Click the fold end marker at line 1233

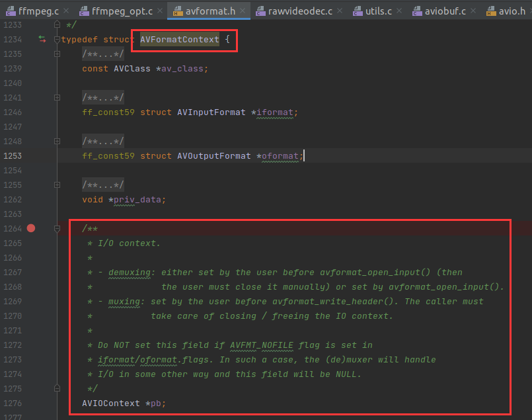click(57, 24)
